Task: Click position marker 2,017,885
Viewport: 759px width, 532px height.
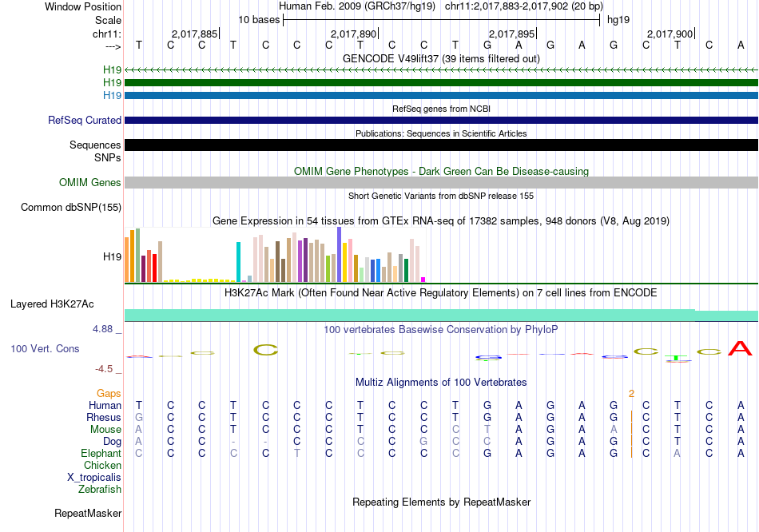Action: tap(195, 34)
